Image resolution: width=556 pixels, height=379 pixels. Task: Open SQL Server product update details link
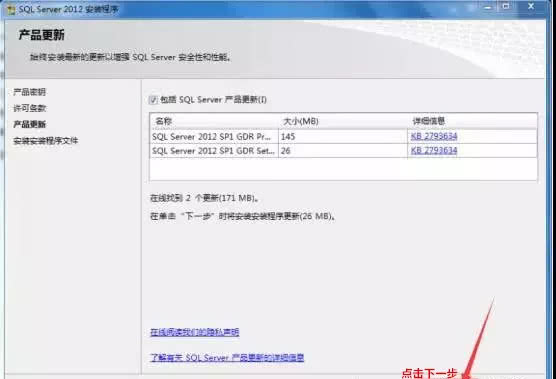pyautogui.click(x=227, y=357)
